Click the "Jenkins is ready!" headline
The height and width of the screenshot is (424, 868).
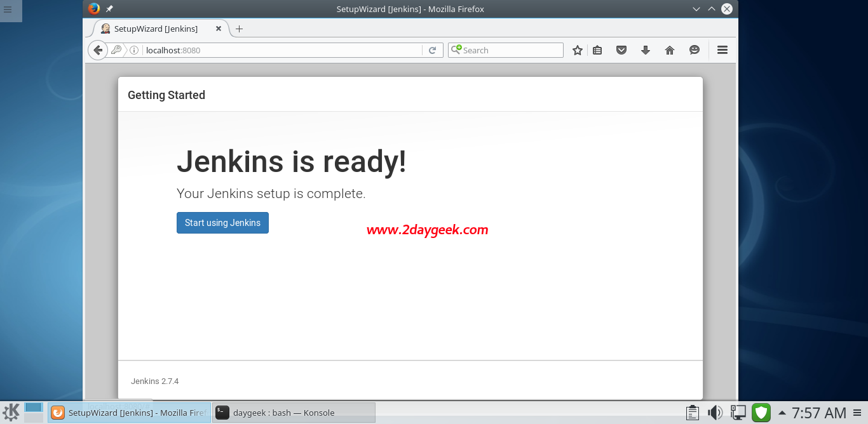coord(292,161)
